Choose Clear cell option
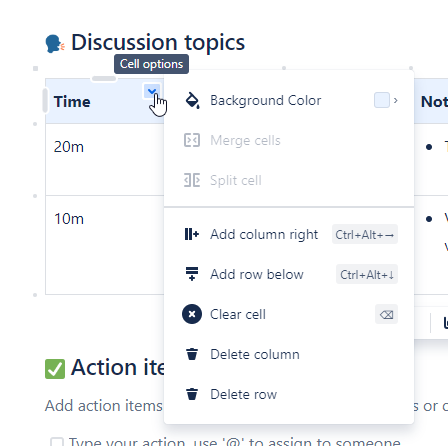This screenshot has width=448, height=446. coord(289,314)
